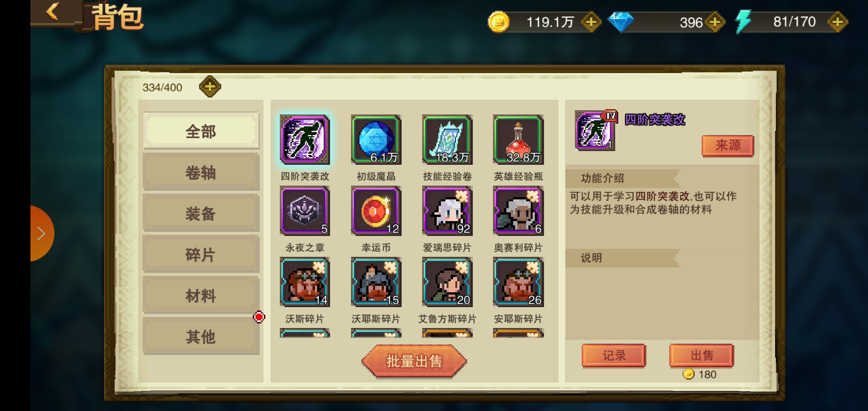The width and height of the screenshot is (868, 411).
Task: Select the 艾鲁方斯碎片 hero fragment
Action: coord(447,282)
